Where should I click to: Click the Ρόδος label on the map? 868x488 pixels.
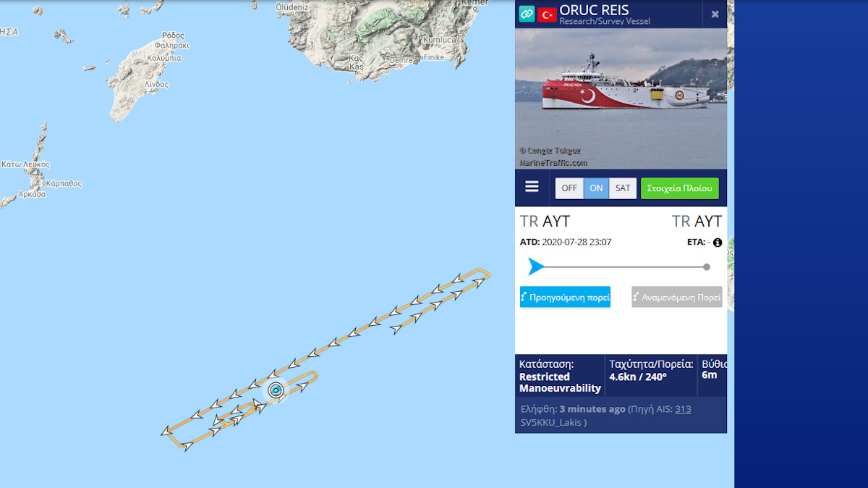point(174,35)
